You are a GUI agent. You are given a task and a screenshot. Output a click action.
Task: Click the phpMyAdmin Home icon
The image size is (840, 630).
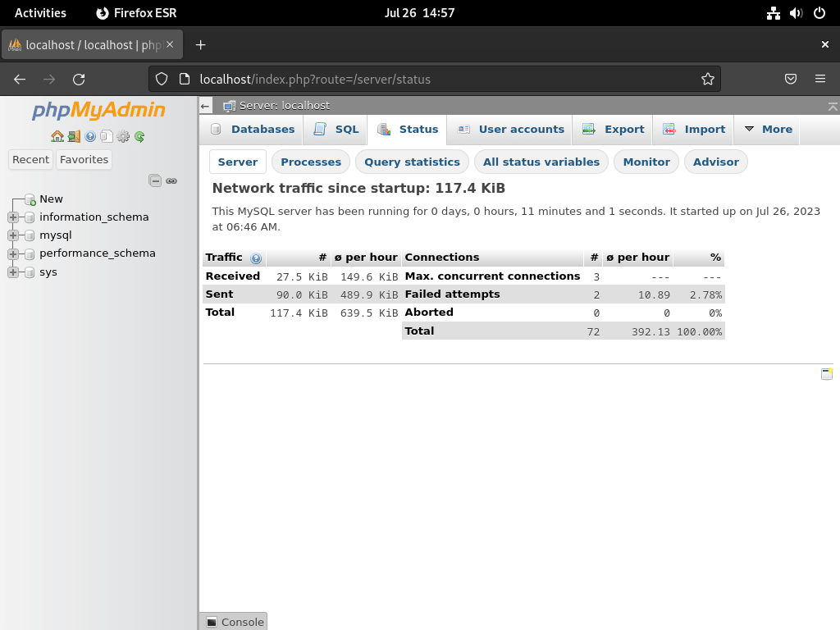57,137
